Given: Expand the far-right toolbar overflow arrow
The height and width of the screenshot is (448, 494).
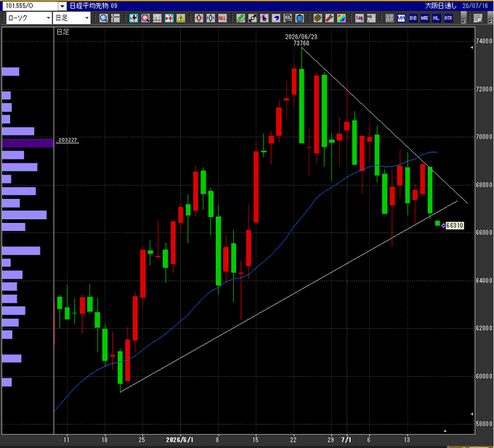Looking at the screenshot, I should point(490,18).
